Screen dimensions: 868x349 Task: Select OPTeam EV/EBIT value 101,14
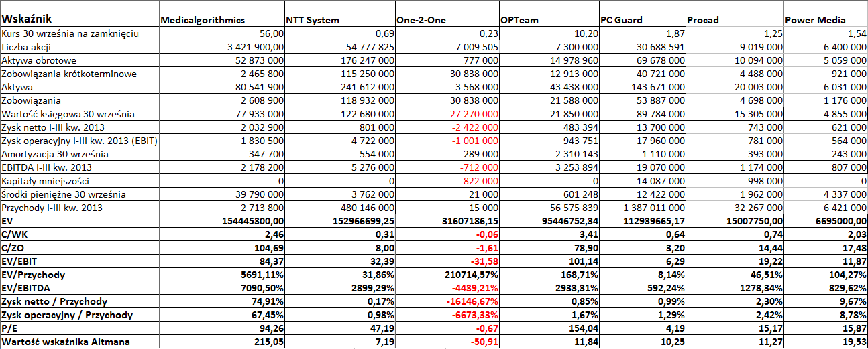click(x=549, y=261)
